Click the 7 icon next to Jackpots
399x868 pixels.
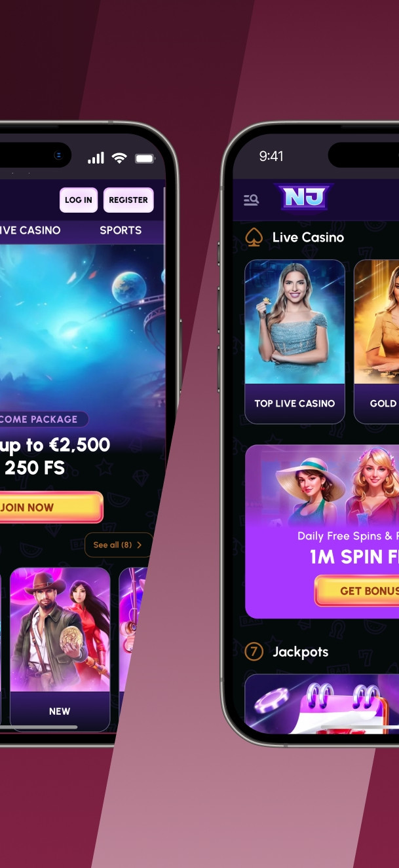[254, 651]
